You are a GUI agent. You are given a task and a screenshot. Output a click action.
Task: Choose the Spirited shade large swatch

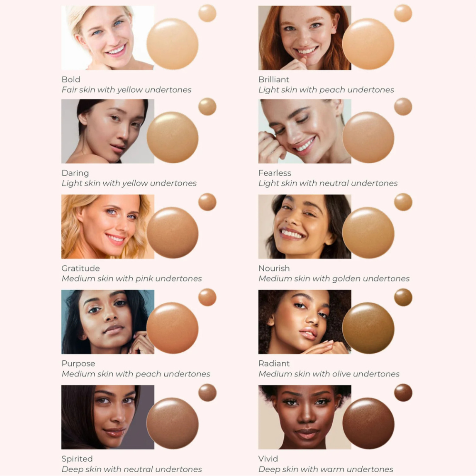pyautogui.click(x=172, y=423)
